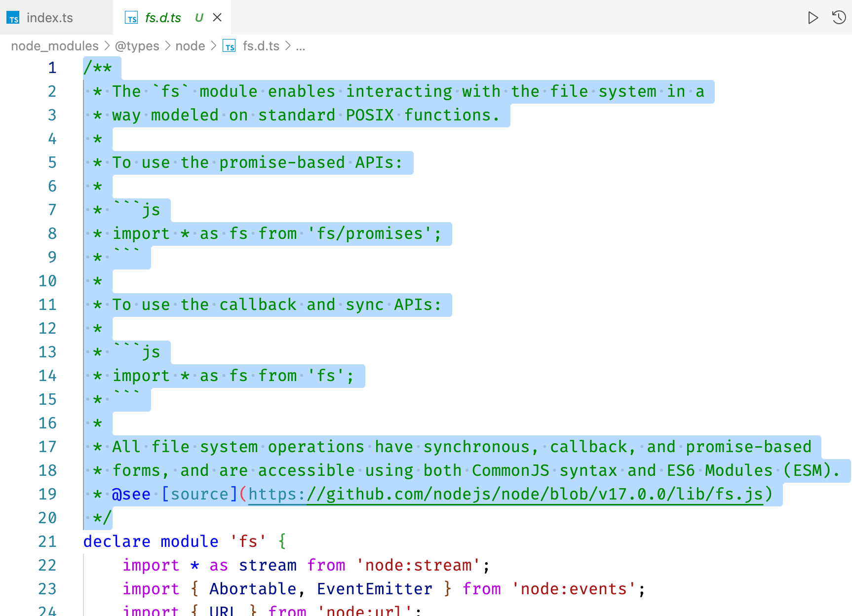Open the timeline history icon

click(x=839, y=18)
